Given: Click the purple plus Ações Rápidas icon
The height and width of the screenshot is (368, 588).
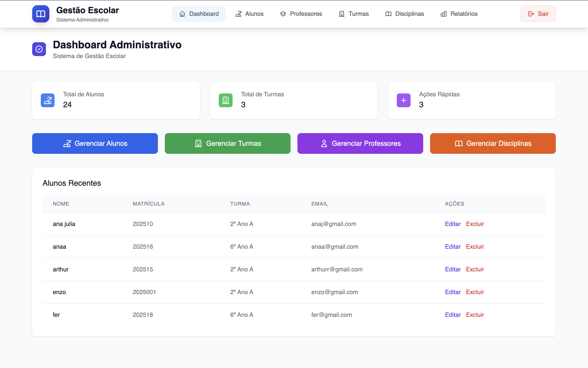Looking at the screenshot, I should click(403, 100).
